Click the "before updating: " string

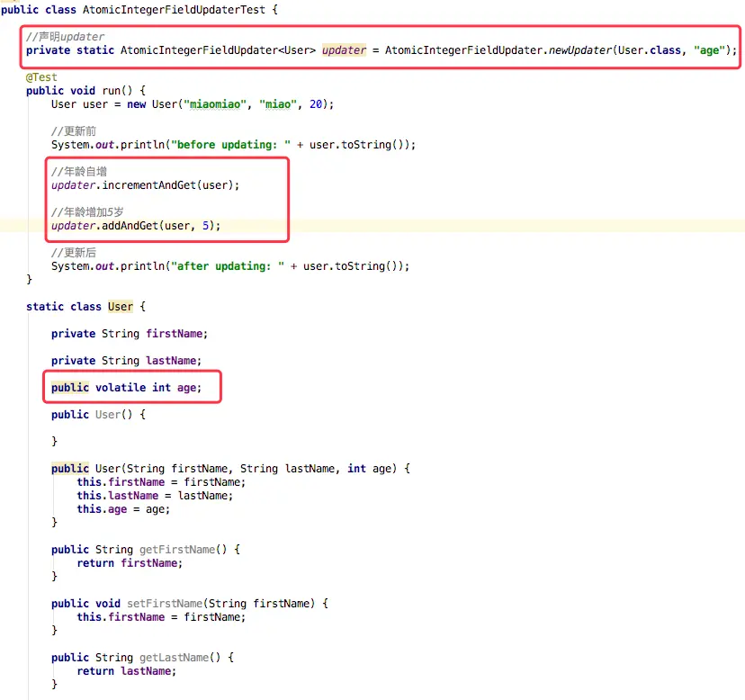point(231,145)
